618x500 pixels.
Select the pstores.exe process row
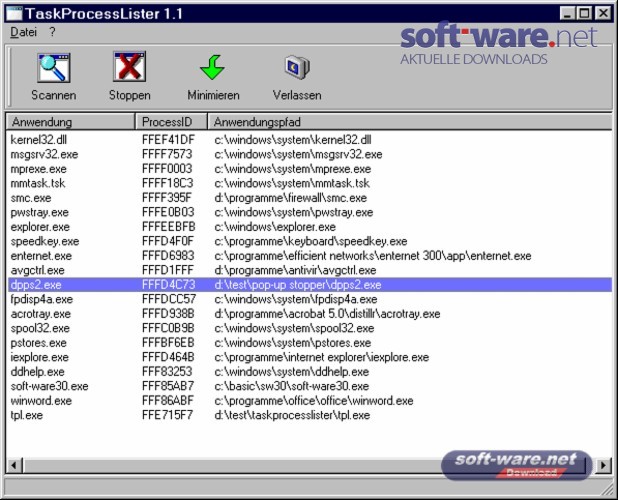coord(310,343)
